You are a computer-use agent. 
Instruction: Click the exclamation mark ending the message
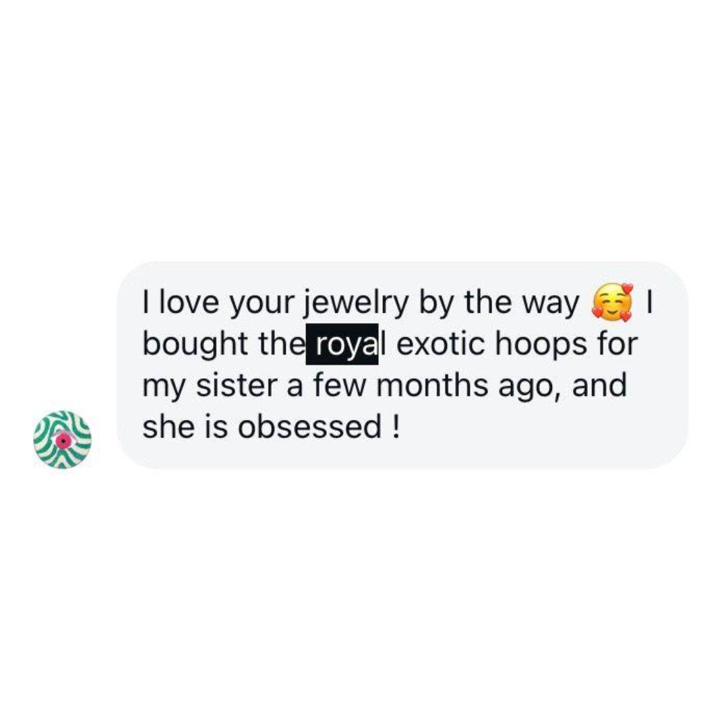click(395, 427)
